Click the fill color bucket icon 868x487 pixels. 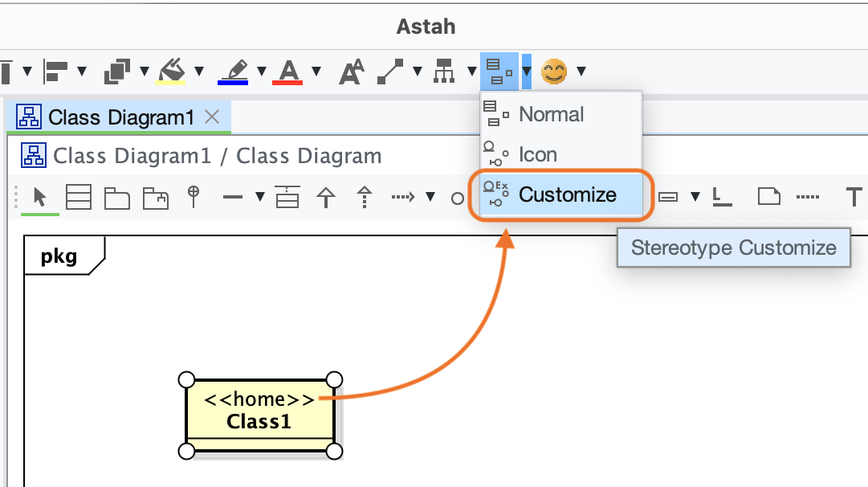point(172,72)
